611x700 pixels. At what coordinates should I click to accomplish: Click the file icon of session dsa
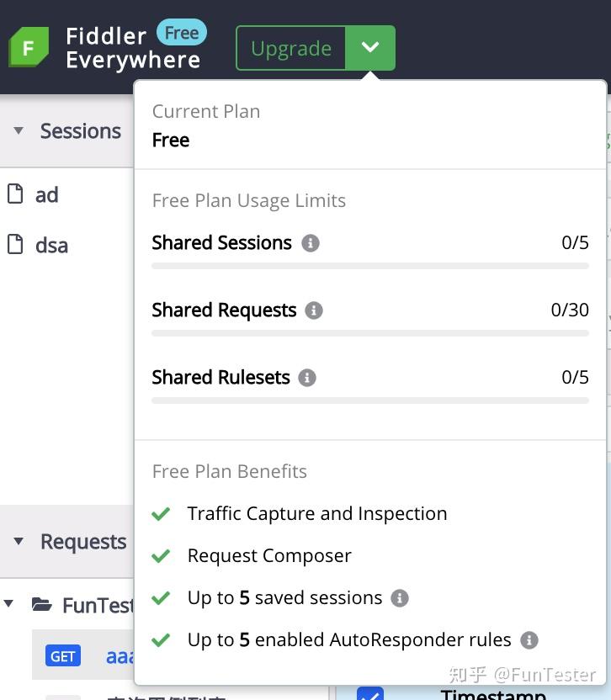(15, 245)
